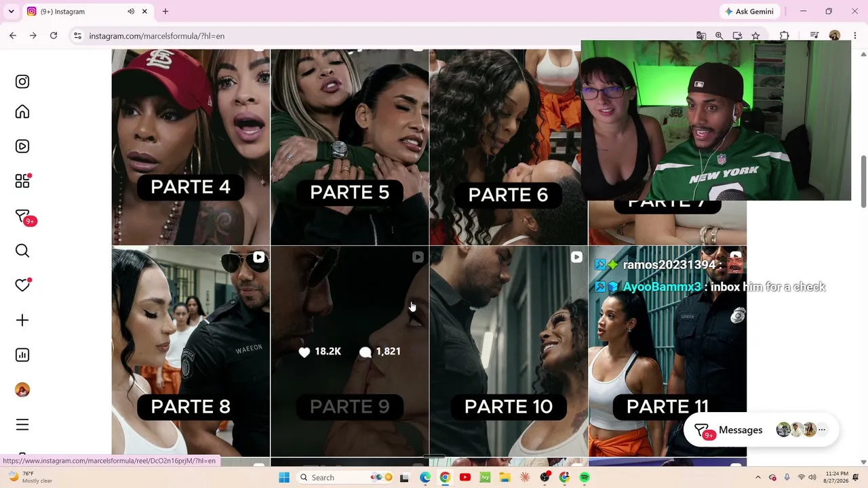
Task: Open the PARTE 4 reel thumbnail
Action: pos(191,146)
